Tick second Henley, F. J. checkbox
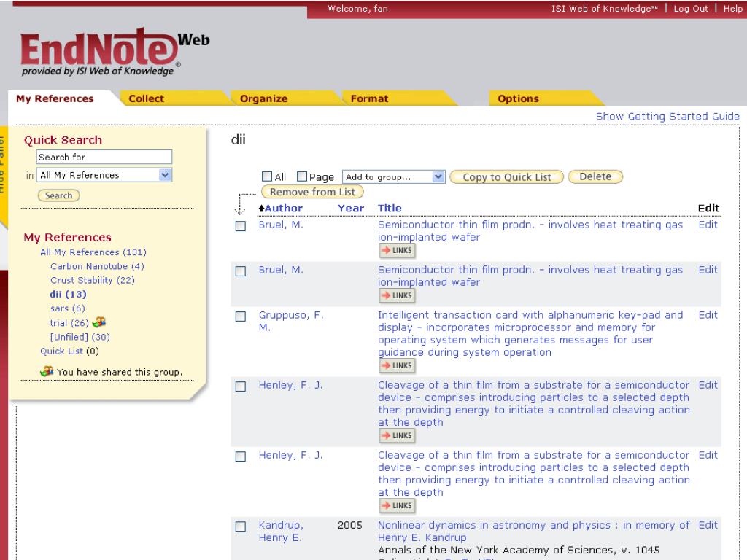 241,456
